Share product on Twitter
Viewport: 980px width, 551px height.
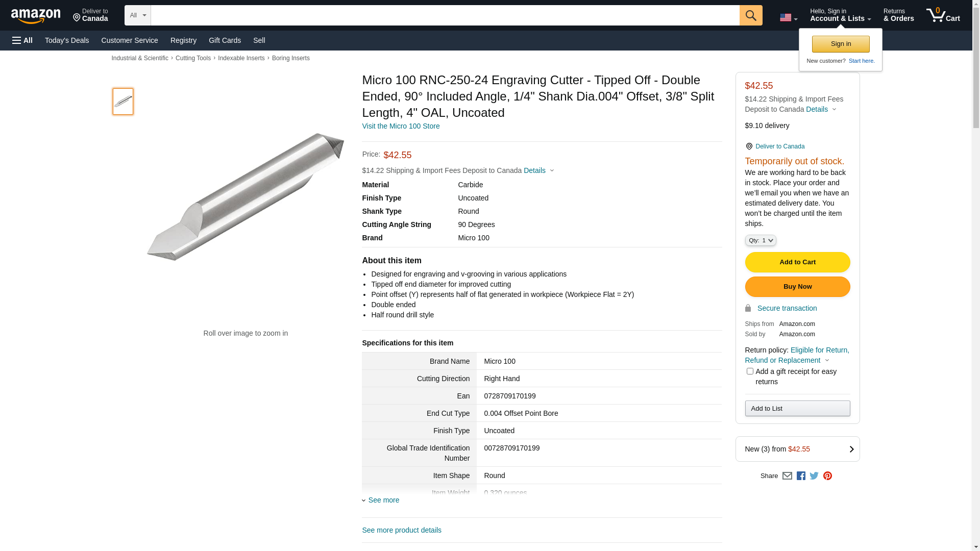(x=814, y=475)
